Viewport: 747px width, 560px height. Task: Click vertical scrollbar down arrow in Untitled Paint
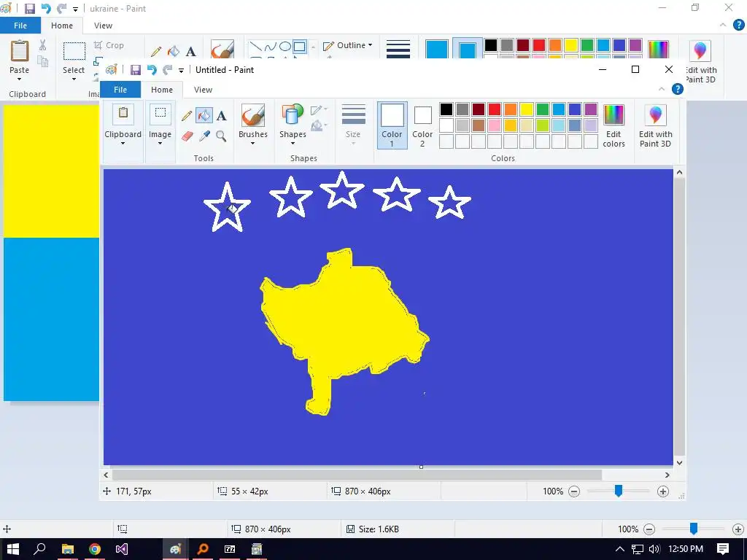point(679,462)
